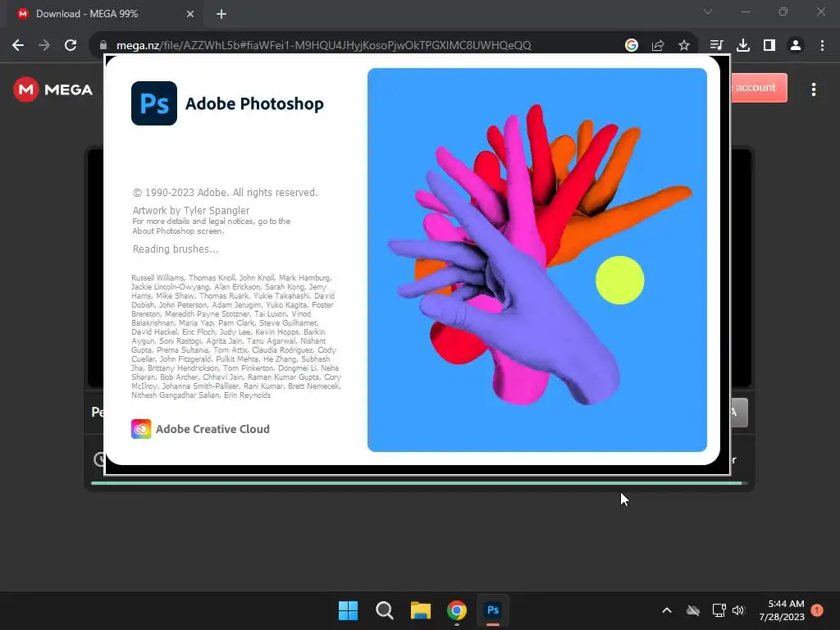Viewport: 840px width, 630px height.
Task: Open the clock showing 5:44 AM
Action: click(782, 610)
